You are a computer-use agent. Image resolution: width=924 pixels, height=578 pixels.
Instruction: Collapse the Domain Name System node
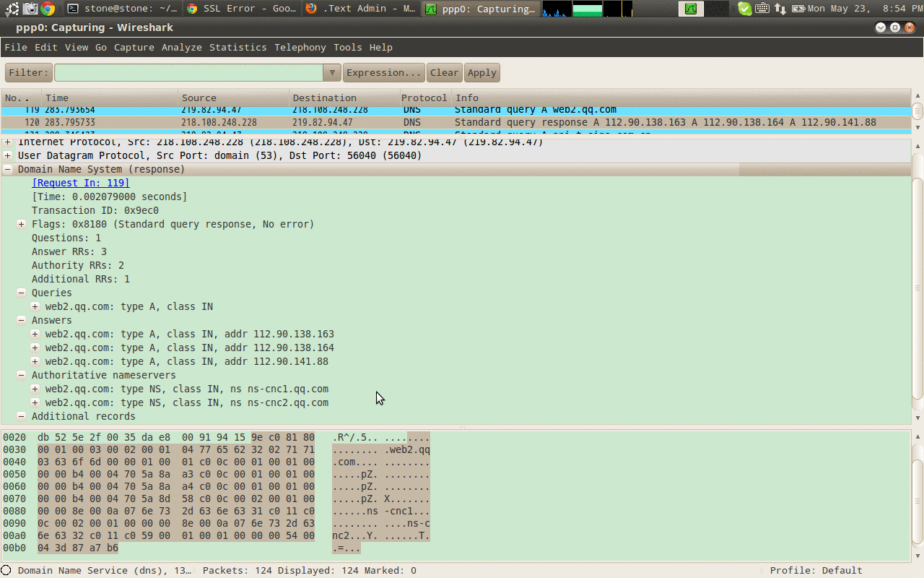[x=8, y=169]
